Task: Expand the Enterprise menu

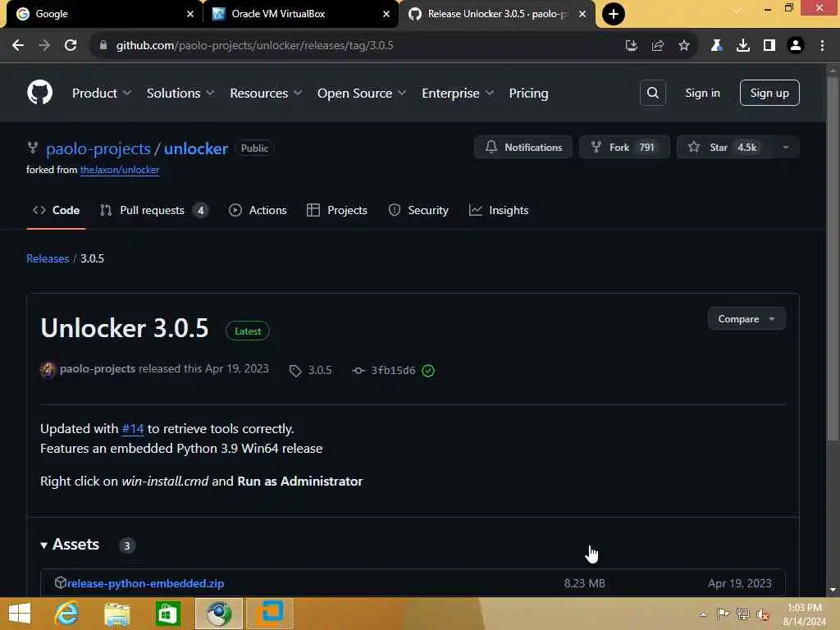Action: [x=458, y=94]
